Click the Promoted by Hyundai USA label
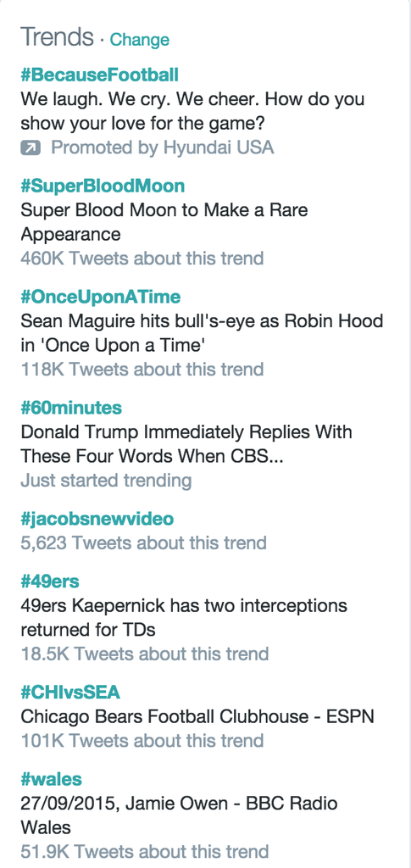Screen dimensions: 411x868 (163, 147)
